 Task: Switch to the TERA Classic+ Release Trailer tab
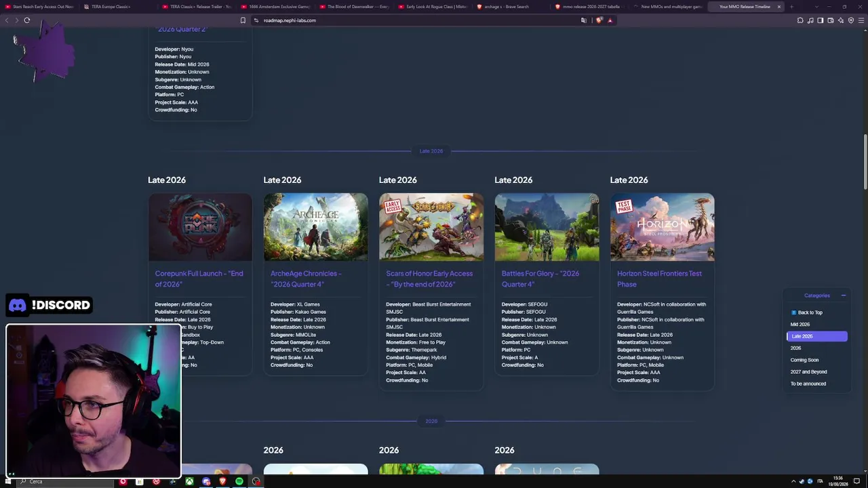[198, 7]
